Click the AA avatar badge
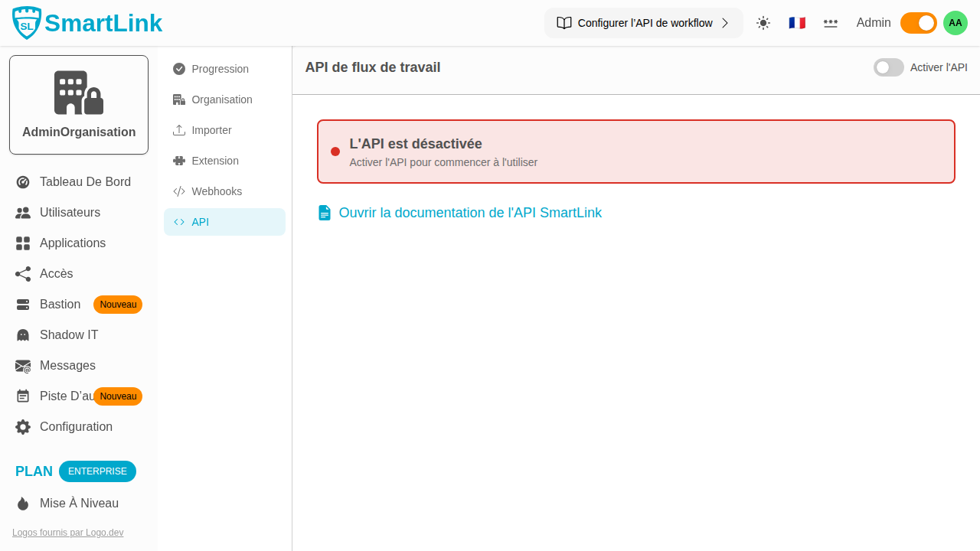 pyautogui.click(x=955, y=22)
